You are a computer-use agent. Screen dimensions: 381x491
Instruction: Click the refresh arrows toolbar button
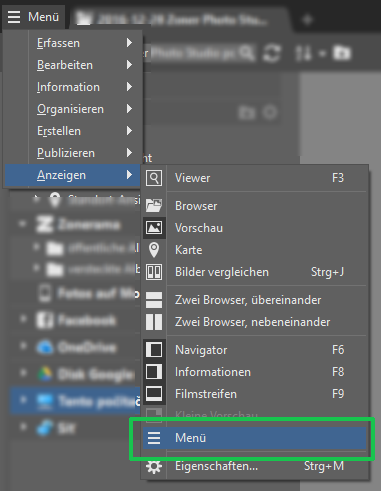coord(272,53)
